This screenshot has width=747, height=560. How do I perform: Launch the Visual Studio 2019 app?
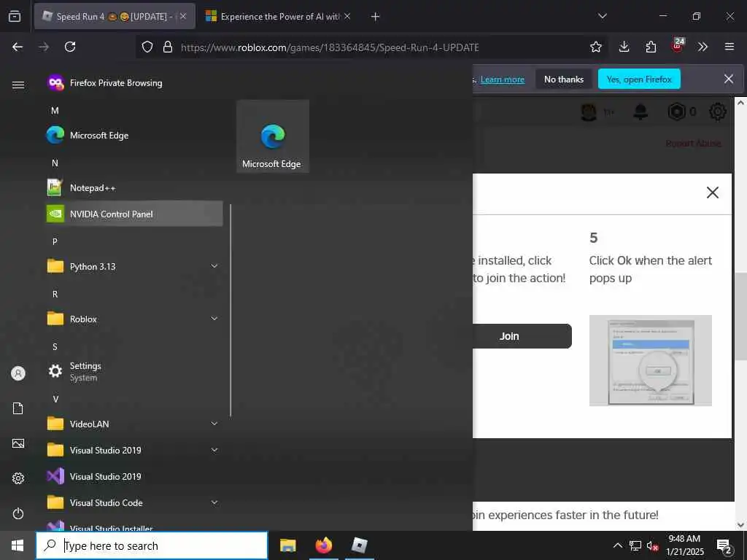tap(133, 476)
